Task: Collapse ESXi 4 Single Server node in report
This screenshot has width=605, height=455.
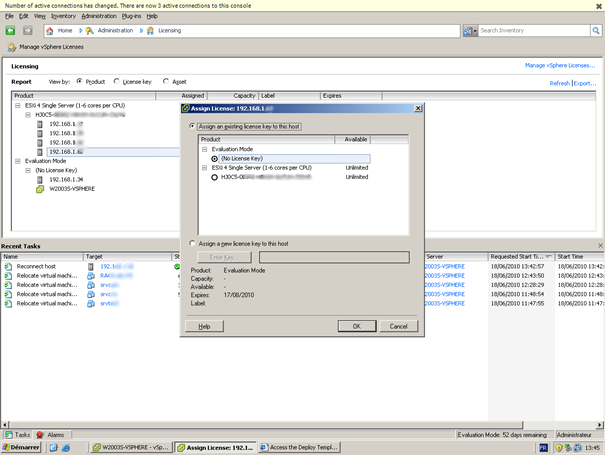Action: pyautogui.click(x=18, y=105)
